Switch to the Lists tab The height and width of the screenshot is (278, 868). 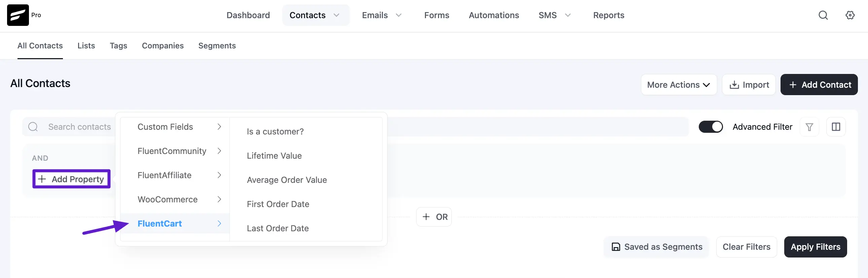86,46
